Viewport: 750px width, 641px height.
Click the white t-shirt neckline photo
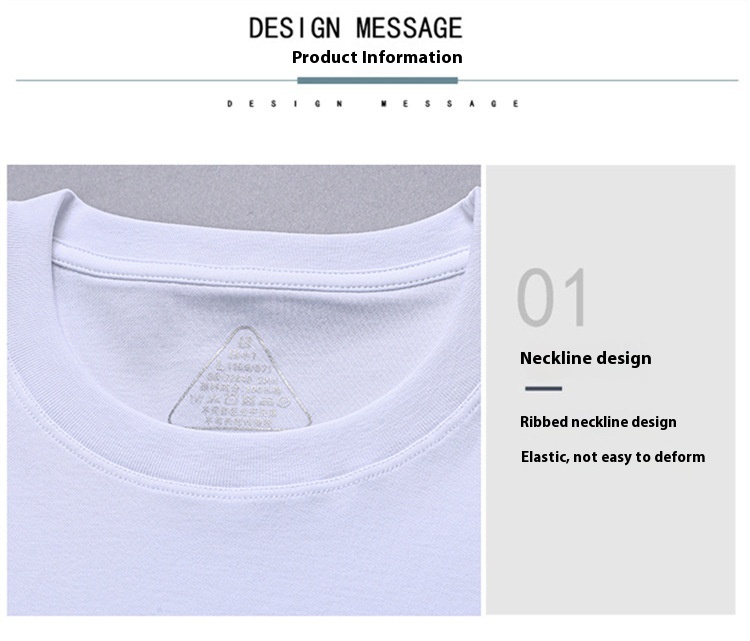tap(244, 390)
